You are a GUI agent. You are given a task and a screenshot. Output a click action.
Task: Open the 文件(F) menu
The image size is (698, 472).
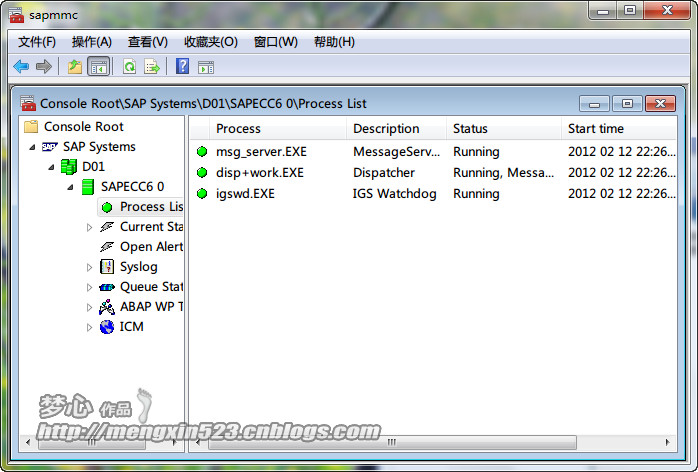(x=37, y=42)
